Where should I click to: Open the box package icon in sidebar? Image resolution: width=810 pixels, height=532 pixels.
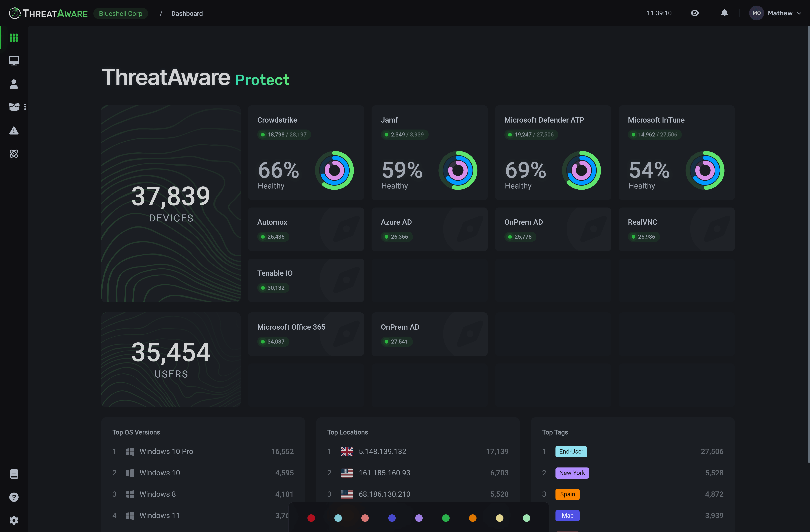tap(14, 107)
